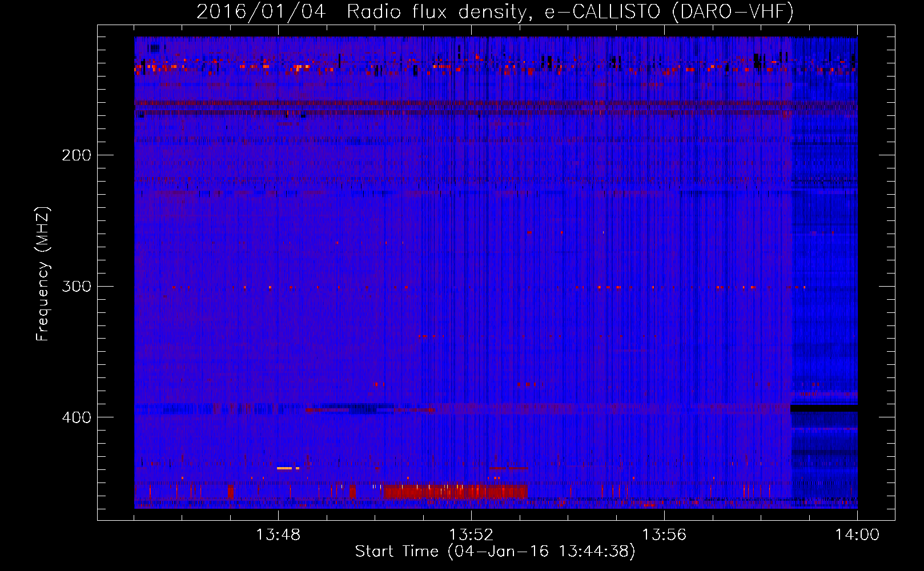Click the 13:48 time tick label

(x=278, y=535)
